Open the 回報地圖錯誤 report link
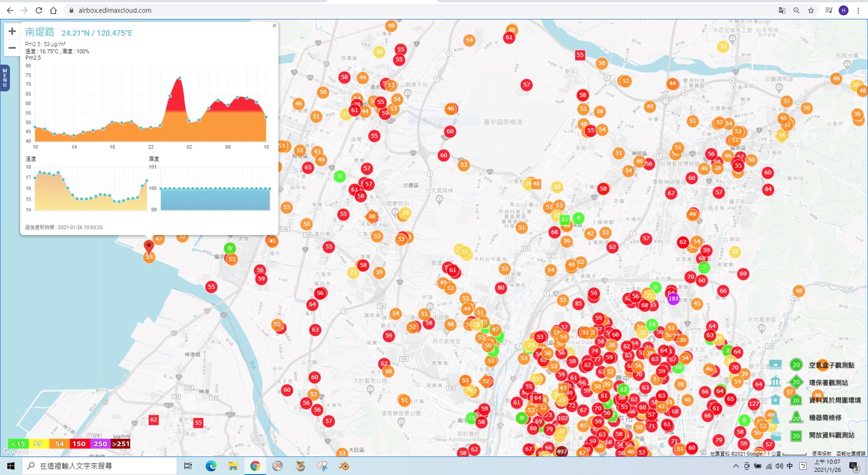 click(851, 453)
